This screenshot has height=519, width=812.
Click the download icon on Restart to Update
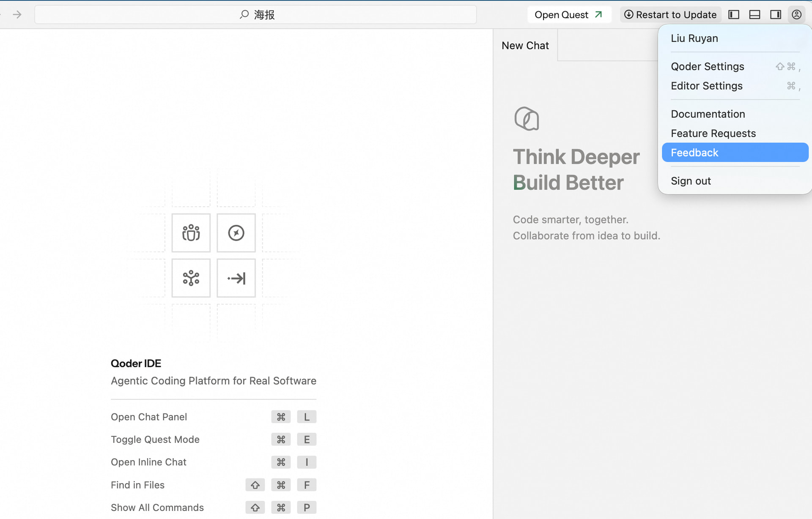(629, 15)
